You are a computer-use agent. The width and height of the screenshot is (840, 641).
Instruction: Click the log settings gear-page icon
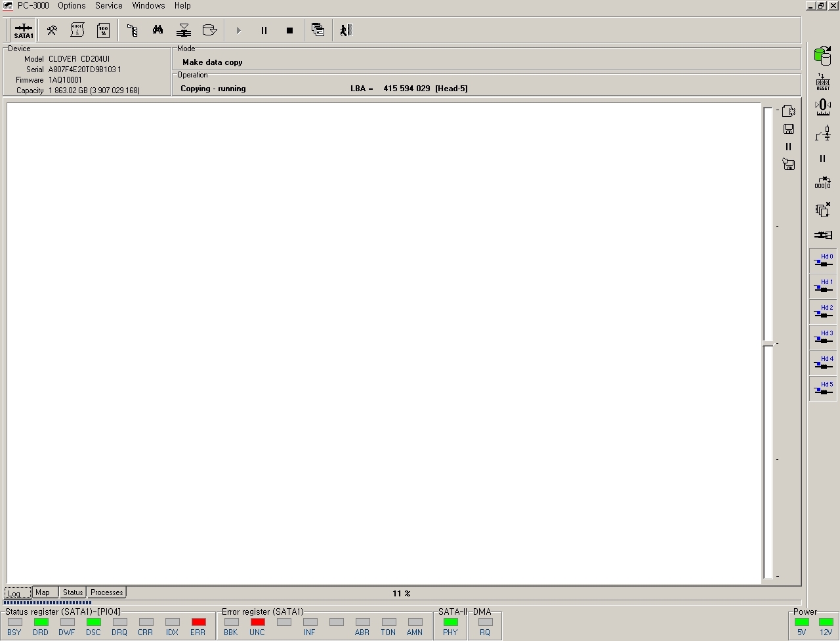[x=789, y=111]
